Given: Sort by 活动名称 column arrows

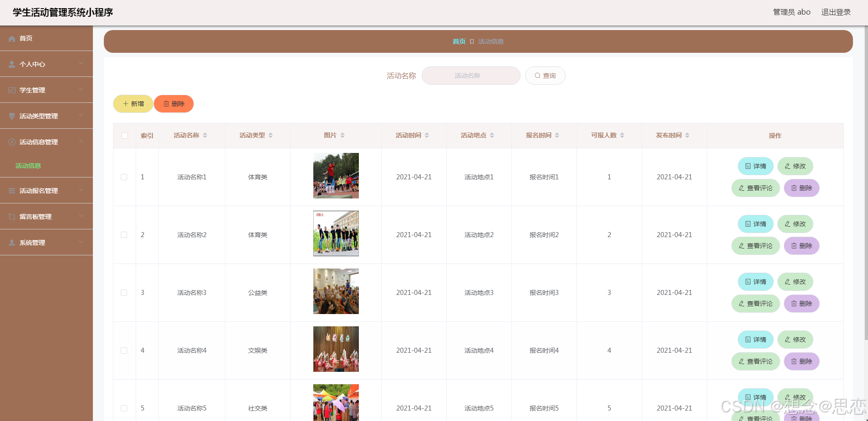Looking at the screenshot, I should pyautogui.click(x=205, y=136).
